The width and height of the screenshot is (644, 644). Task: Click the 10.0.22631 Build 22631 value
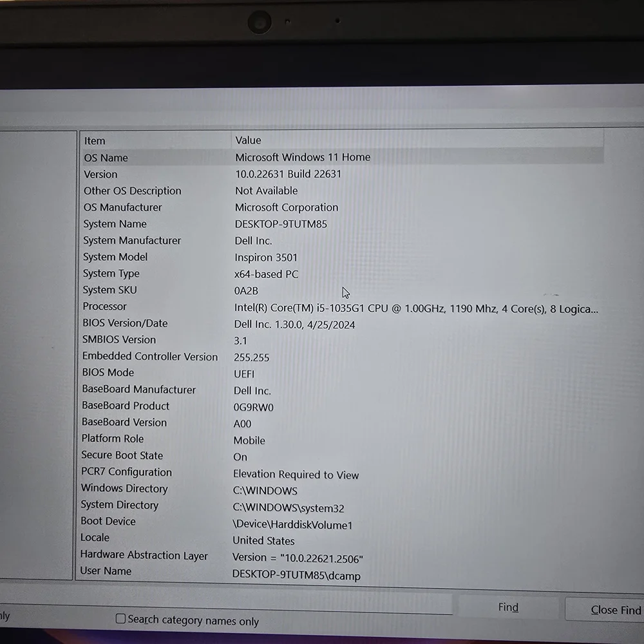pyautogui.click(x=288, y=174)
